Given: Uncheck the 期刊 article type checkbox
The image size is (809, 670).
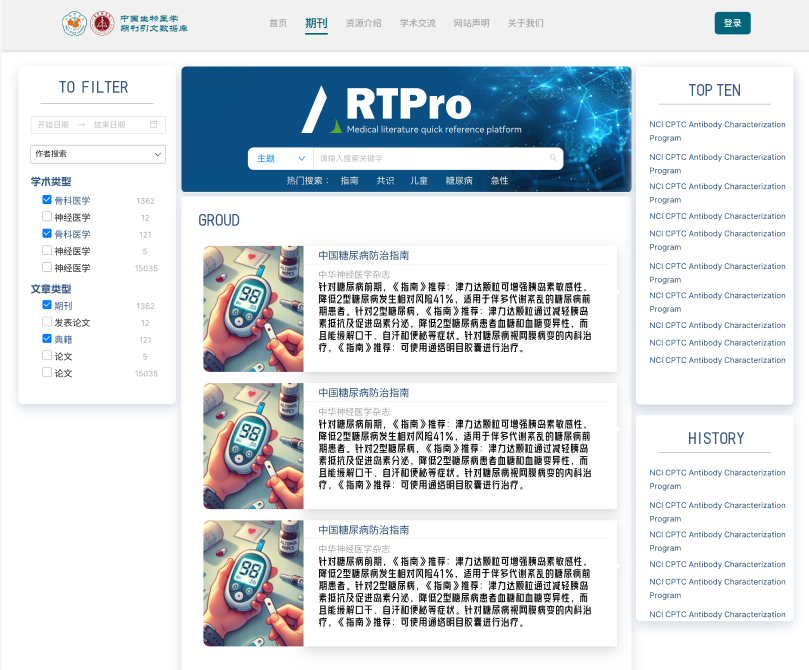Looking at the screenshot, I should click(x=47, y=305).
